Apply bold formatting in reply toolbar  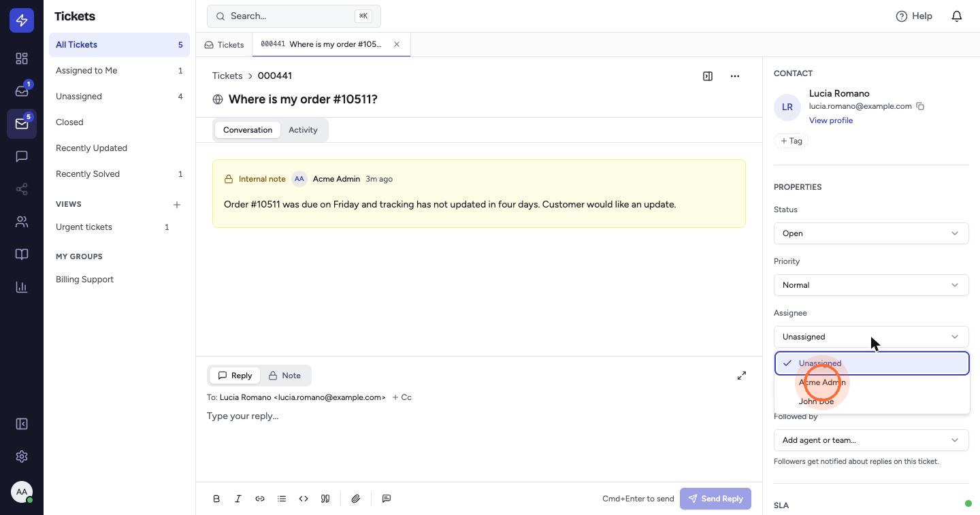pyautogui.click(x=216, y=499)
